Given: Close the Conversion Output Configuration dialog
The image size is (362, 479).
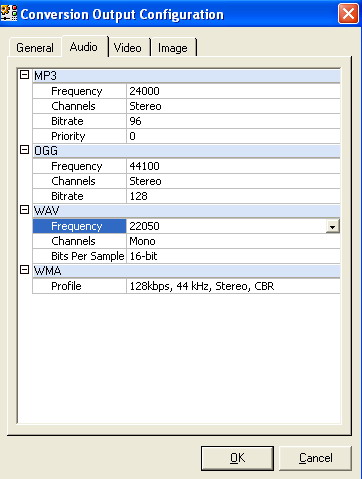Looking at the screenshot, I should (x=348, y=14).
